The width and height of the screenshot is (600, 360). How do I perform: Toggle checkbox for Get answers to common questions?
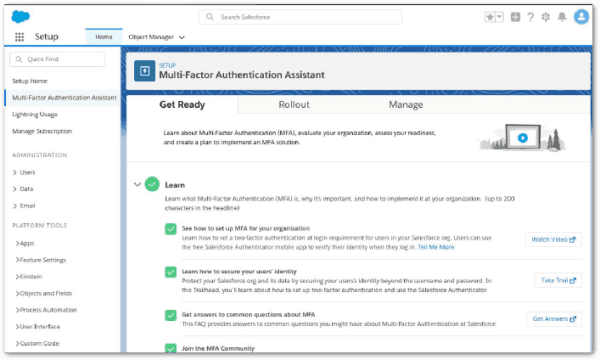(171, 315)
